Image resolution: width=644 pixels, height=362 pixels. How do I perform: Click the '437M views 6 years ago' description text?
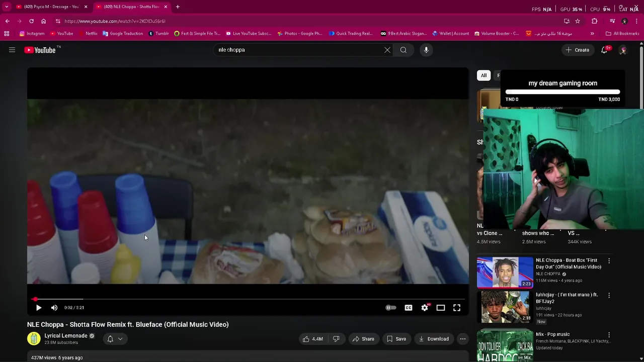(57, 358)
